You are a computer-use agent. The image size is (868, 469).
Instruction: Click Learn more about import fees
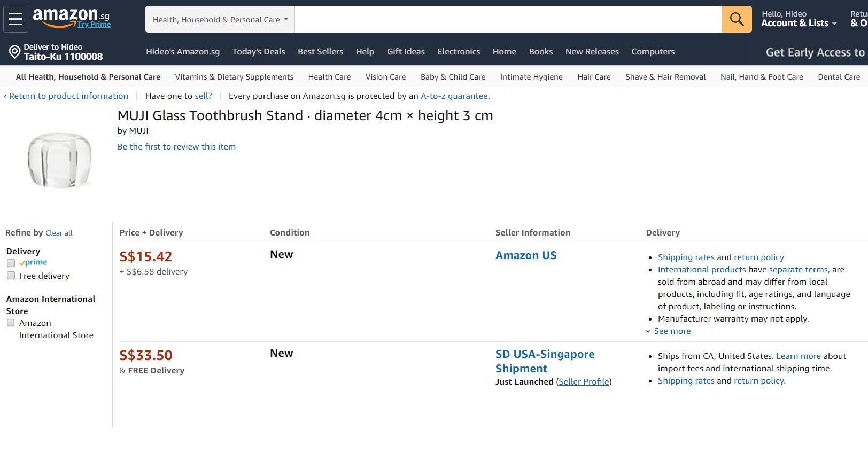click(x=799, y=356)
